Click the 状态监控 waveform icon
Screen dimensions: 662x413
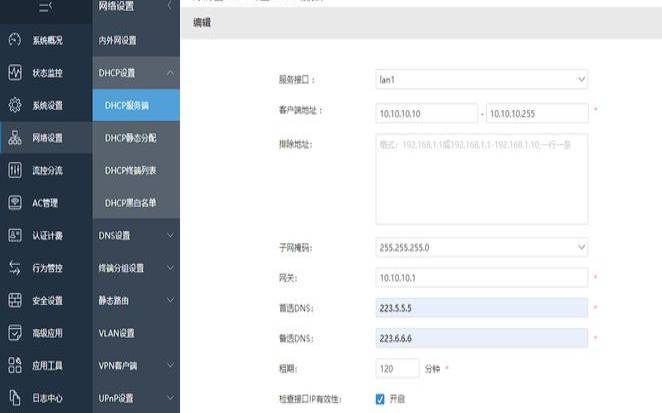(x=15, y=72)
